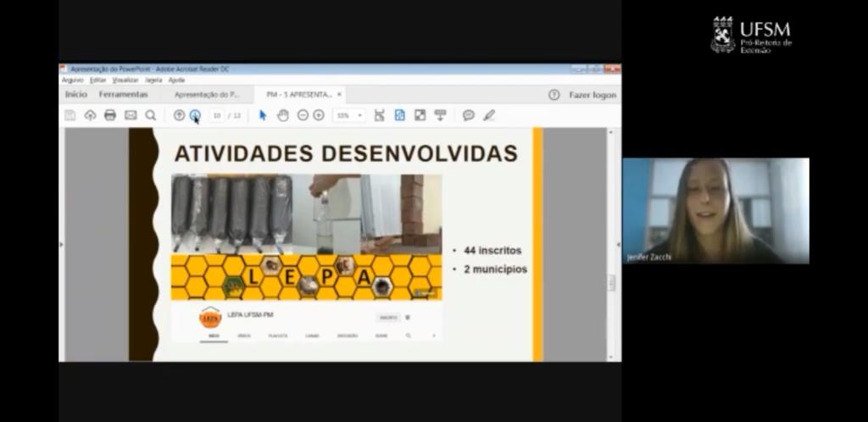The width and height of the screenshot is (868, 422).
Task: Select the hand pan tool
Action: pos(282,115)
